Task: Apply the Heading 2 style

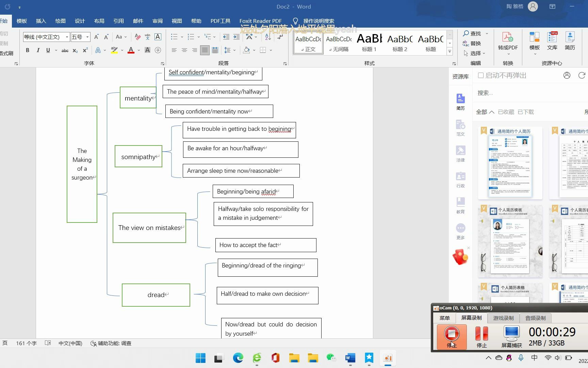Action: pos(400,43)
